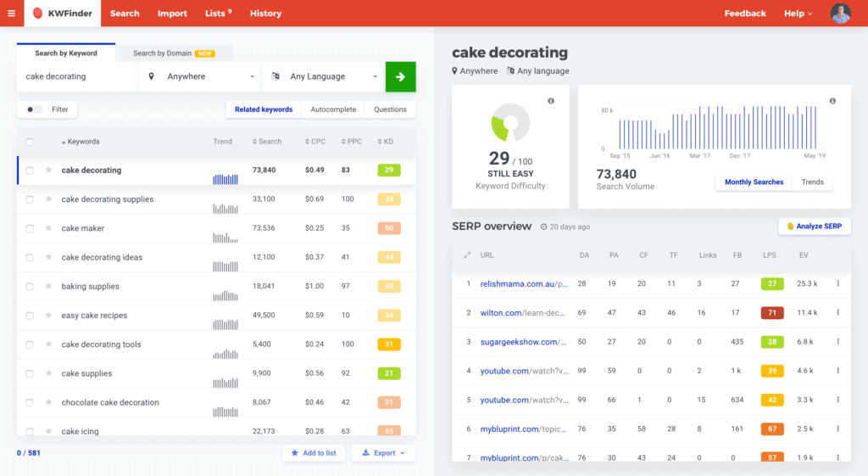Toggle the Filter switch
868x476 pixels.
point(36,109)
